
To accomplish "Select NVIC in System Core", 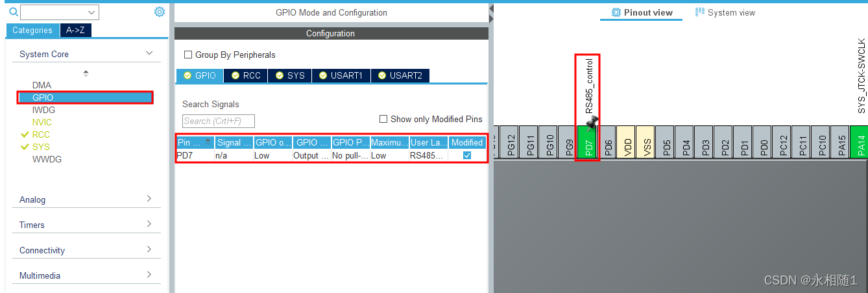I will (x=42, y=122).
